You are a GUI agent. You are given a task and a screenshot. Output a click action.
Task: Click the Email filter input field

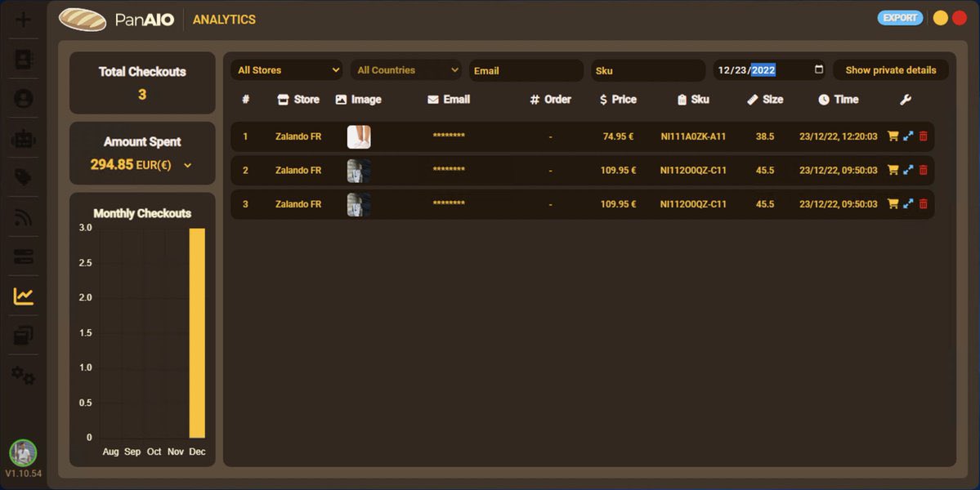(526, 70)
